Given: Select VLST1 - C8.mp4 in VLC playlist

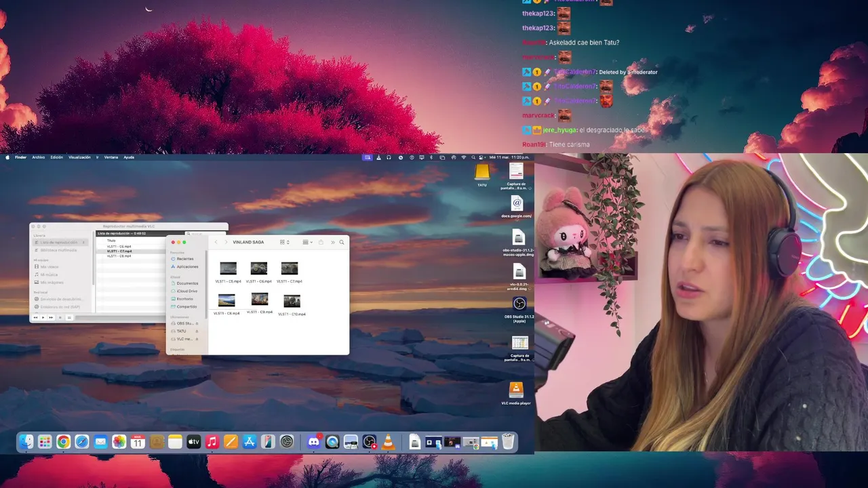Looking at the screenshot, I should [x=119, y=256].
